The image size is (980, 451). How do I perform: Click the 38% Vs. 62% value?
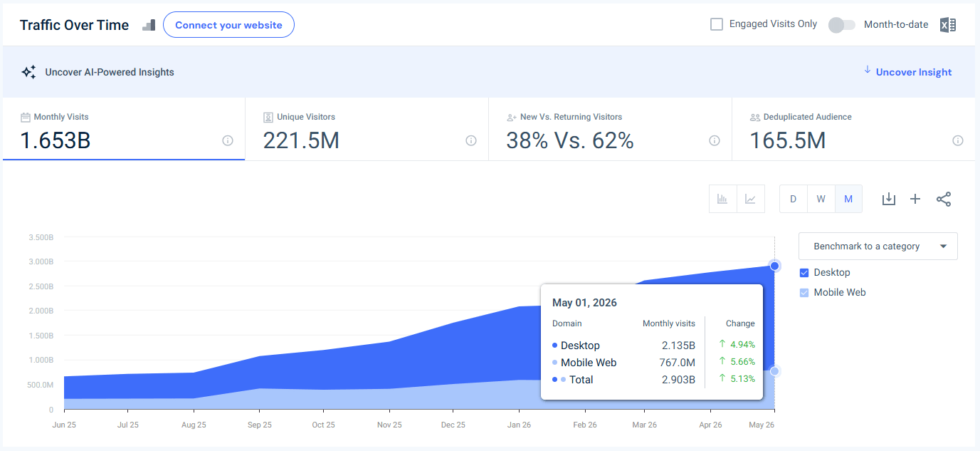570,141
